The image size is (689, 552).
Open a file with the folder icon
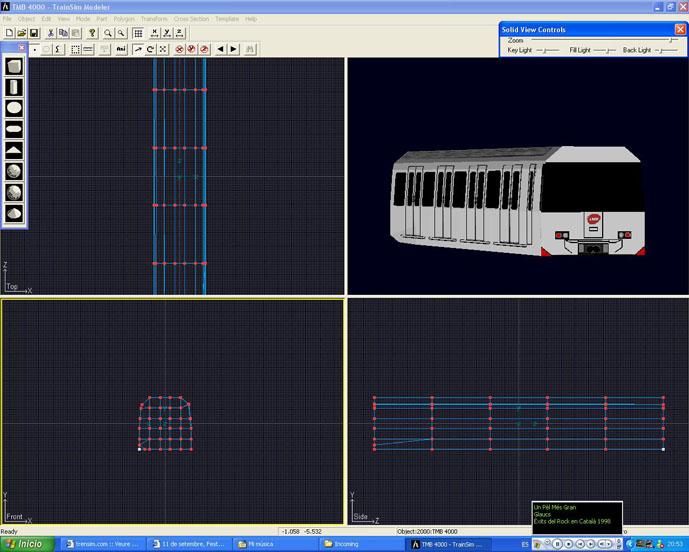coord(21,33)
